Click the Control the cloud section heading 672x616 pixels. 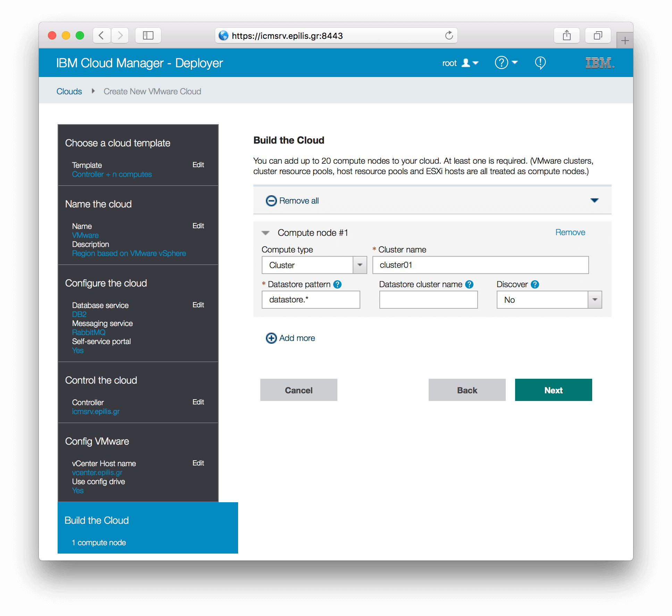(x=101, y=380)
